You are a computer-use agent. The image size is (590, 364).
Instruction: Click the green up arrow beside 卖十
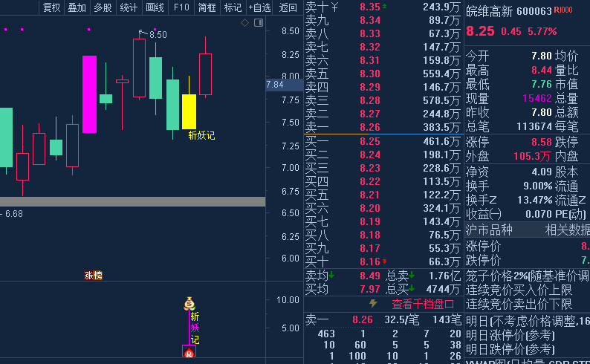coord(385,6)
